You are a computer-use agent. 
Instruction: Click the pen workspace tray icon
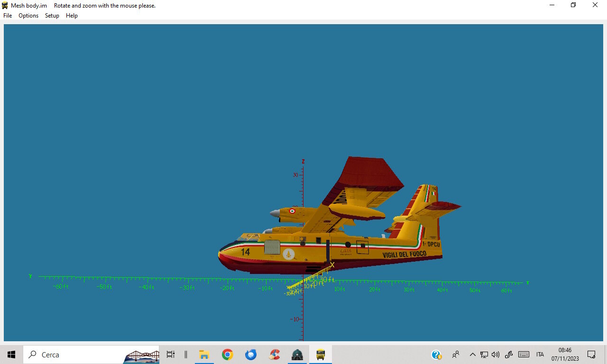point(509,355)
